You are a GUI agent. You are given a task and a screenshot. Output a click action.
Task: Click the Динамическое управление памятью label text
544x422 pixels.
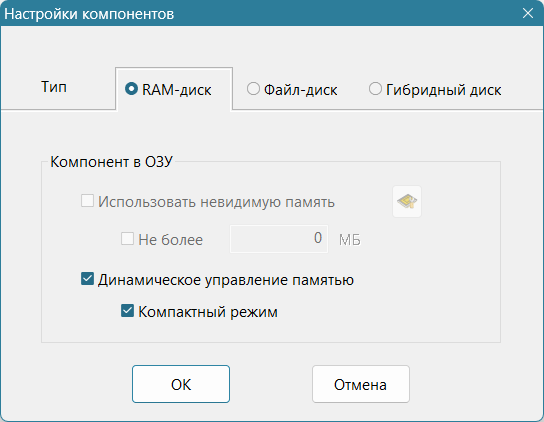pos(226,280)
